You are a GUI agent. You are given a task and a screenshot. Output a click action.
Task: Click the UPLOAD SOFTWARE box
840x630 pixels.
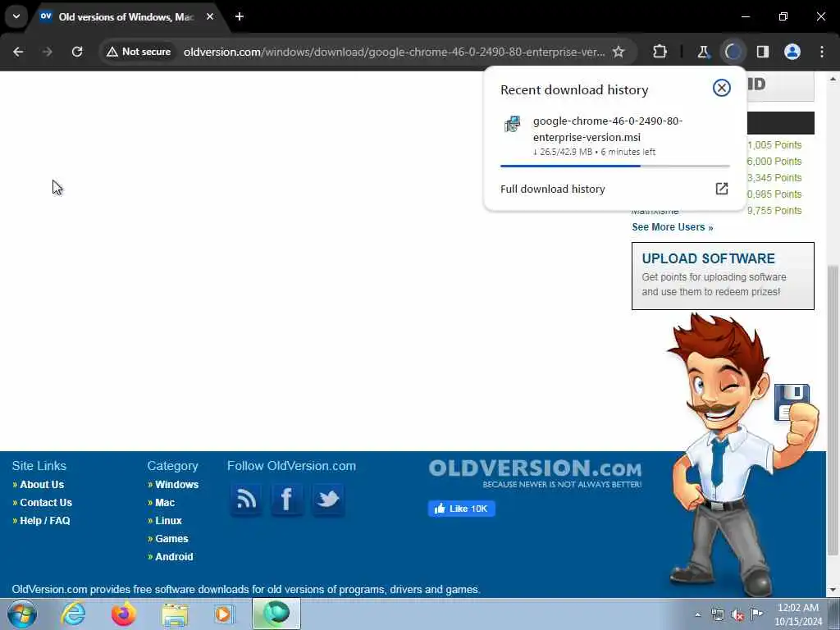[723, 276]
